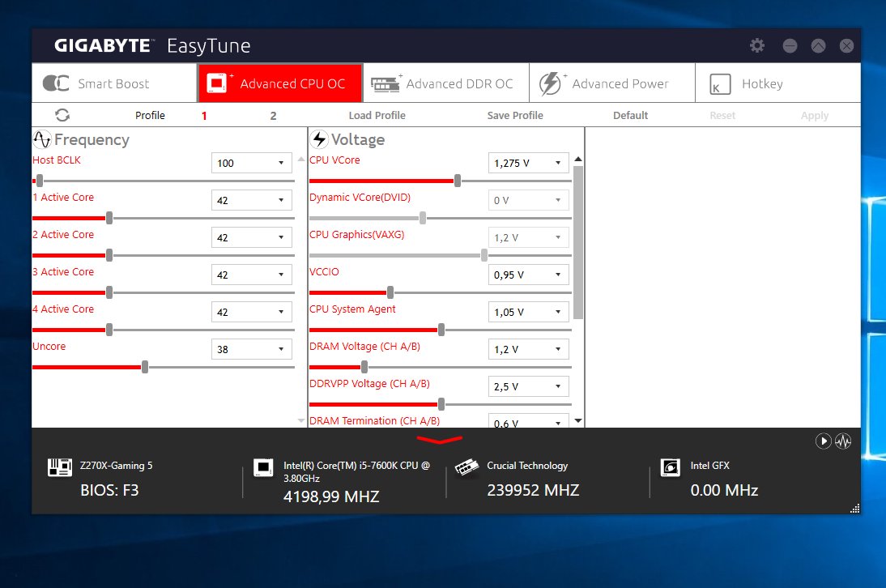The width and height of the screenshot is (886, 588).
Task: Click the Load Profile button
Action: tap(377, 116)
